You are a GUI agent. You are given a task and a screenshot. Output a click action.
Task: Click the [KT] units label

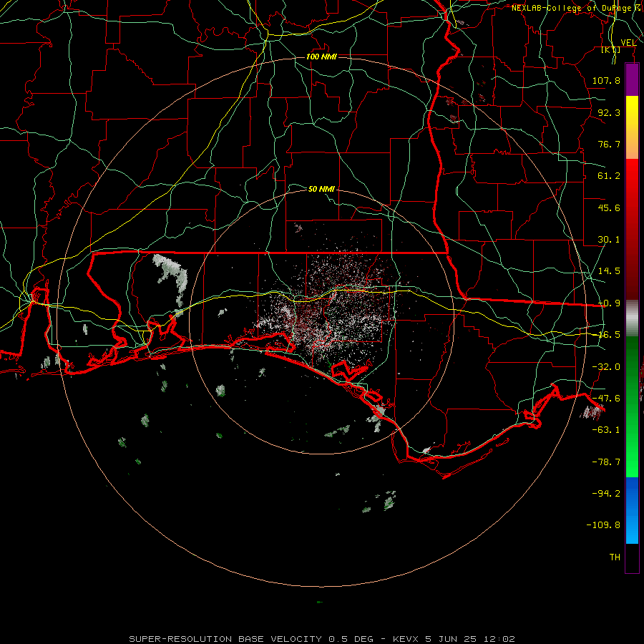click(611, 49)
